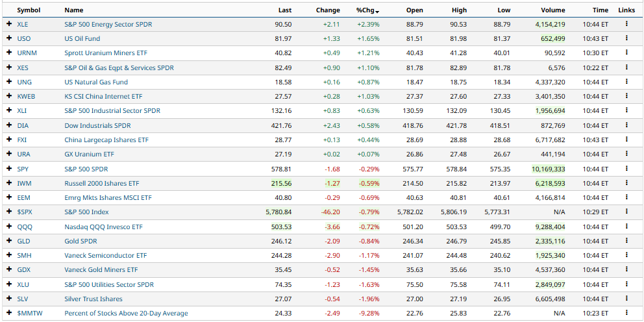Open three-dot menu for SPY row
644x322 pixels.
pos(626,169)
